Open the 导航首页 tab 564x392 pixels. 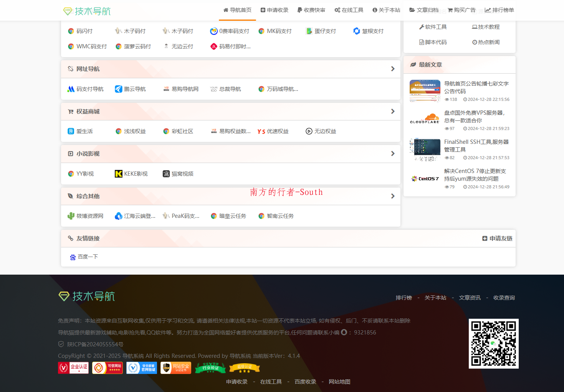click(x=237, y=10)
